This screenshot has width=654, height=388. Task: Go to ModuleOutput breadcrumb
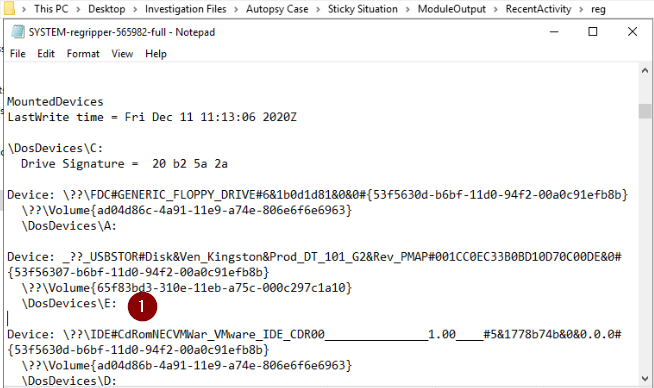[x=452, y=9]
